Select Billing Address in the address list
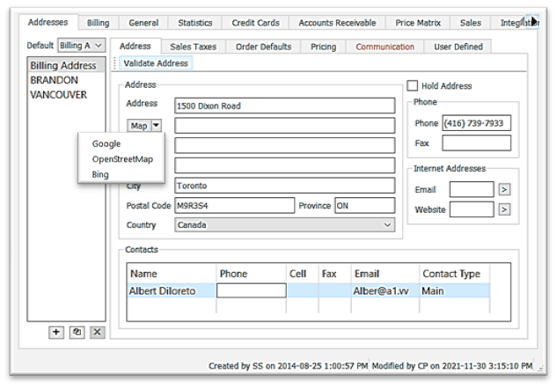 point(66,65)
